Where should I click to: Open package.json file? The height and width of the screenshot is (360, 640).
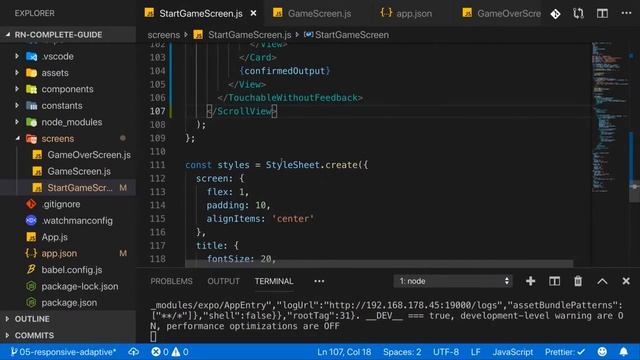pyautogui.click(x=69, y=302)
